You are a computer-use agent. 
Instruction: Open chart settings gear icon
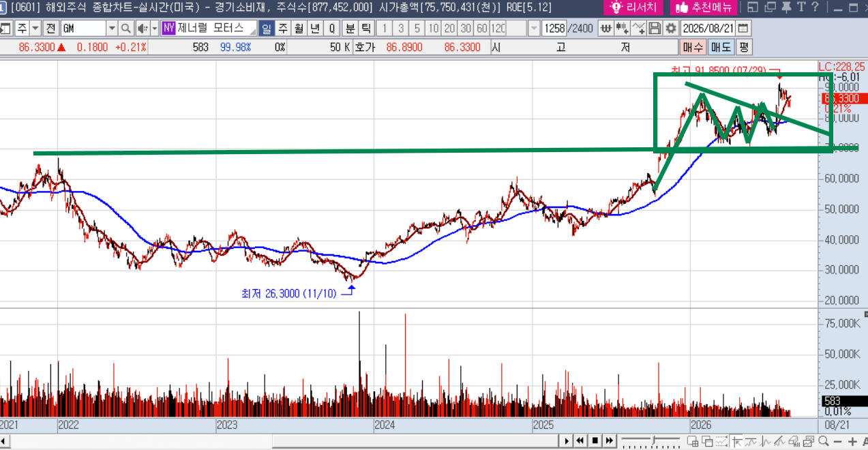coord(670,29)
